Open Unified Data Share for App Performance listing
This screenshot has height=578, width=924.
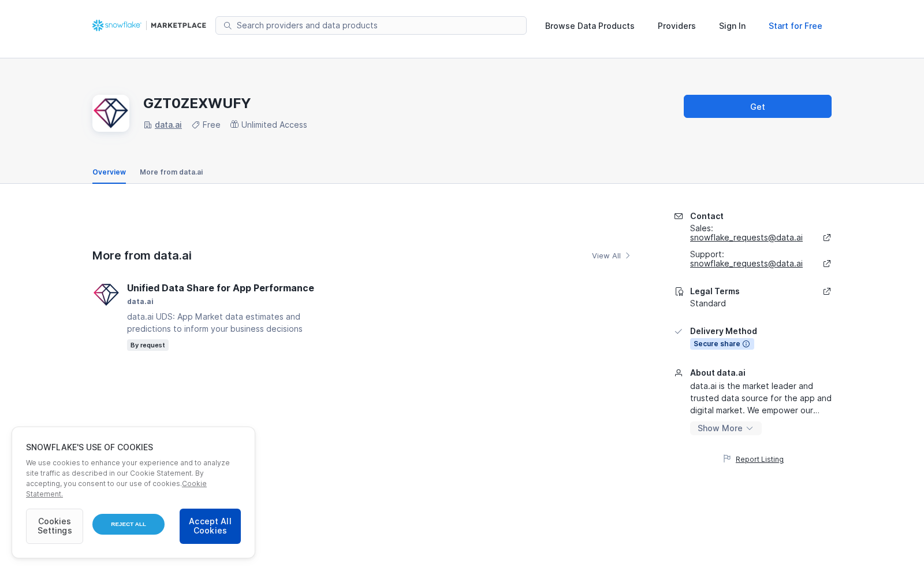click(x=221, y=288)
